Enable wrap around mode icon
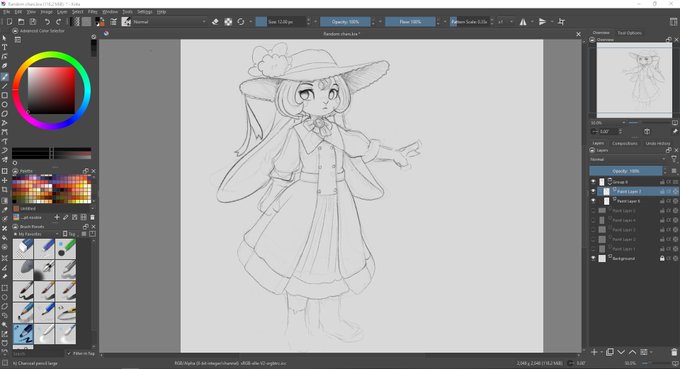Viewport: 680px width, 369px height. pyautogui.click(x=562, y=22)
